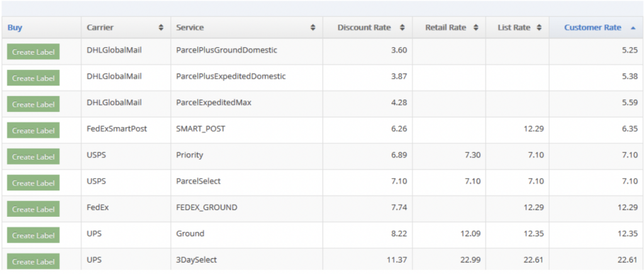Image resolution: width=644 pixels, height=274 pixels.
Task: Sort table by Carrier header text
Action: (101, 28)
